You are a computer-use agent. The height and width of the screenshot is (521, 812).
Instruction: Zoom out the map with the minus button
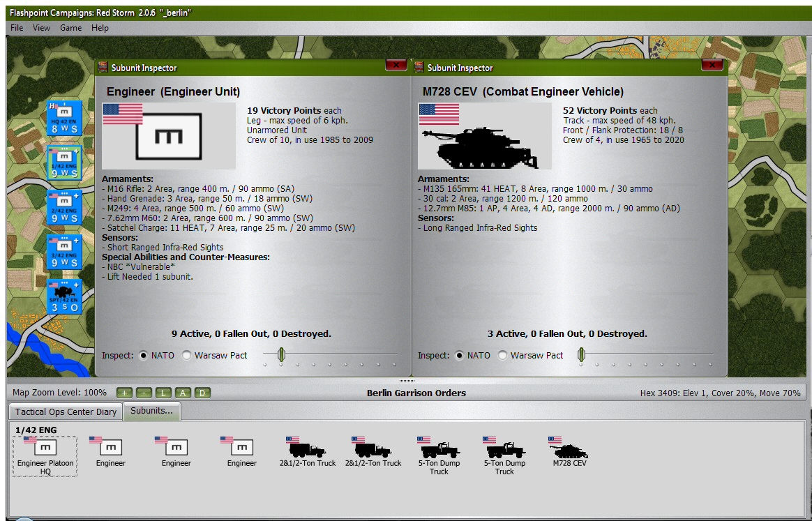(144, 393)
